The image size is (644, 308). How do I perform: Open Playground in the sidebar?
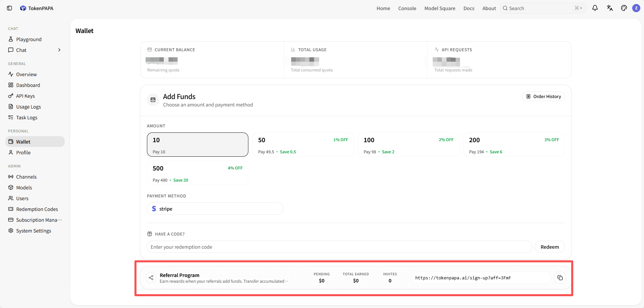[35, 39]
